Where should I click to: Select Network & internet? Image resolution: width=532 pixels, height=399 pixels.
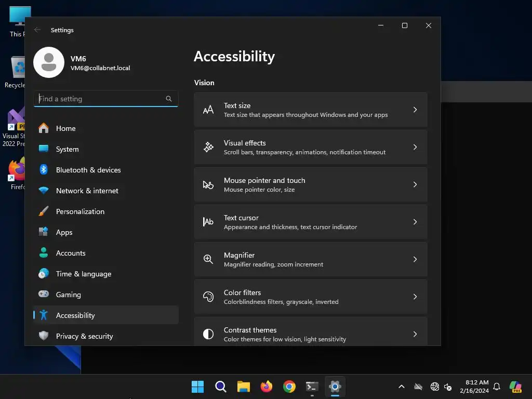pos(106,191)
